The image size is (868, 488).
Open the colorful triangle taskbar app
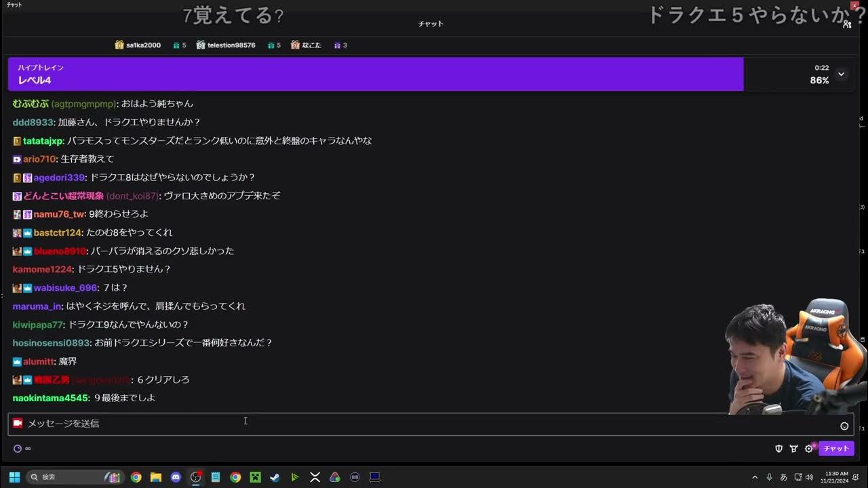tap(334, 477)
